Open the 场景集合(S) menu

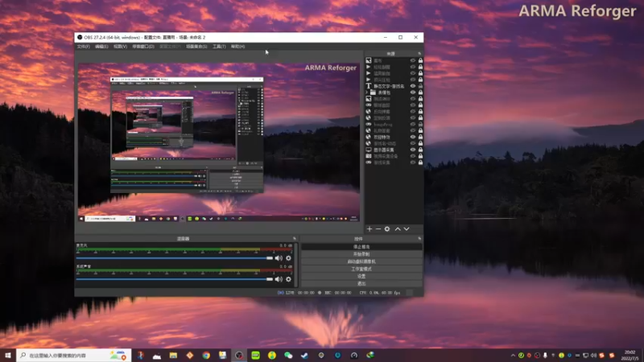click(196, 47)
